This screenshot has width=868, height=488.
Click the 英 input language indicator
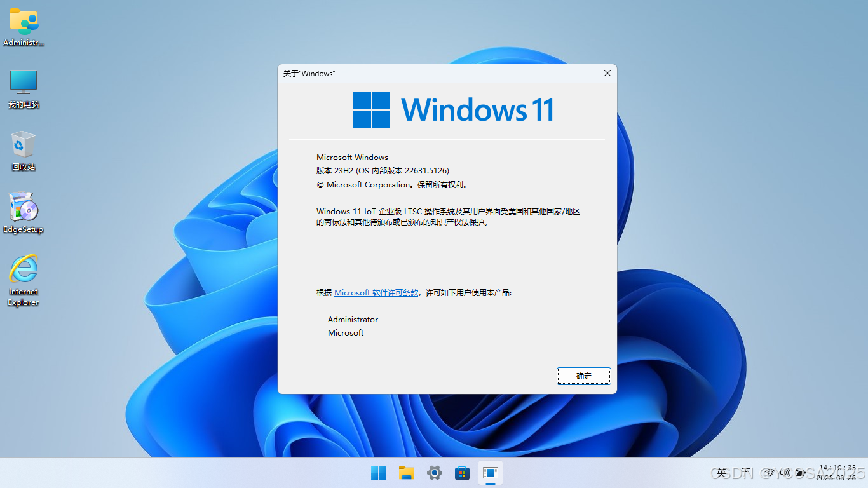722,473
